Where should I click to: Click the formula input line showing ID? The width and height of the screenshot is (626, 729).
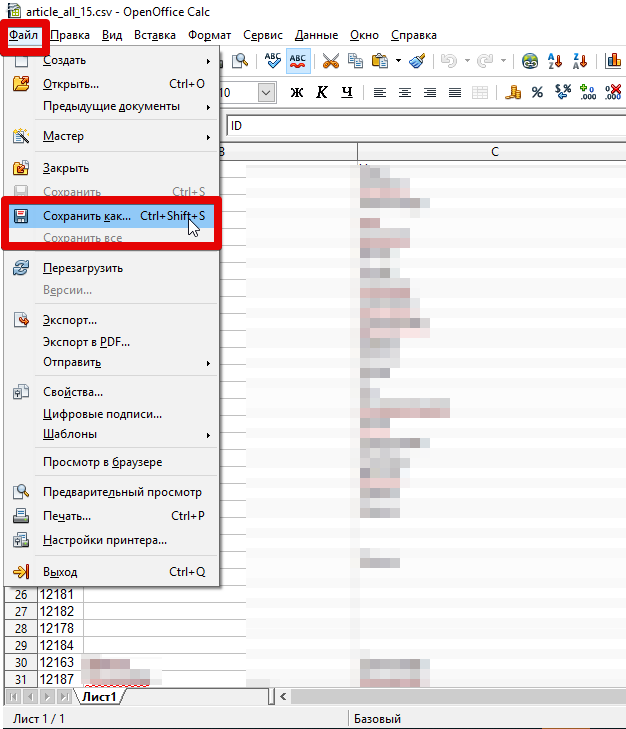(426, 126)
